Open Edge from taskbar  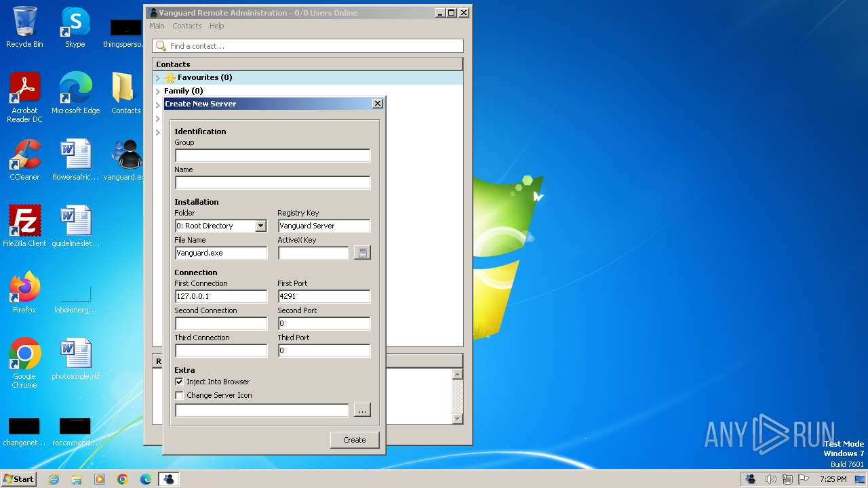point(146,479)
